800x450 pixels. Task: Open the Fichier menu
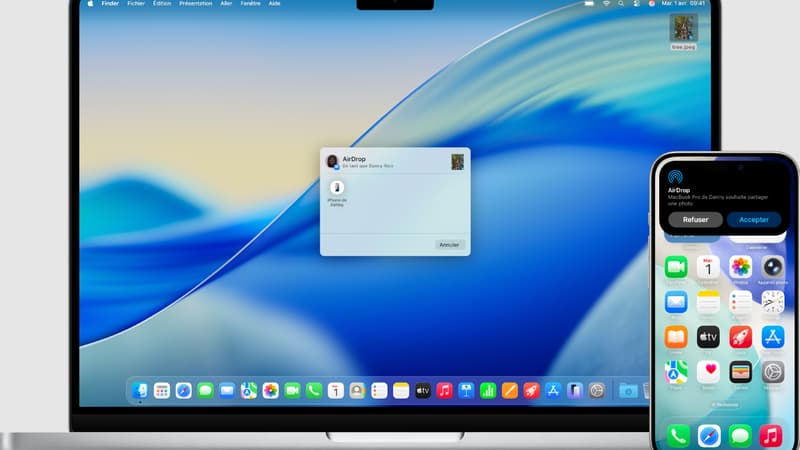(138, 4)
